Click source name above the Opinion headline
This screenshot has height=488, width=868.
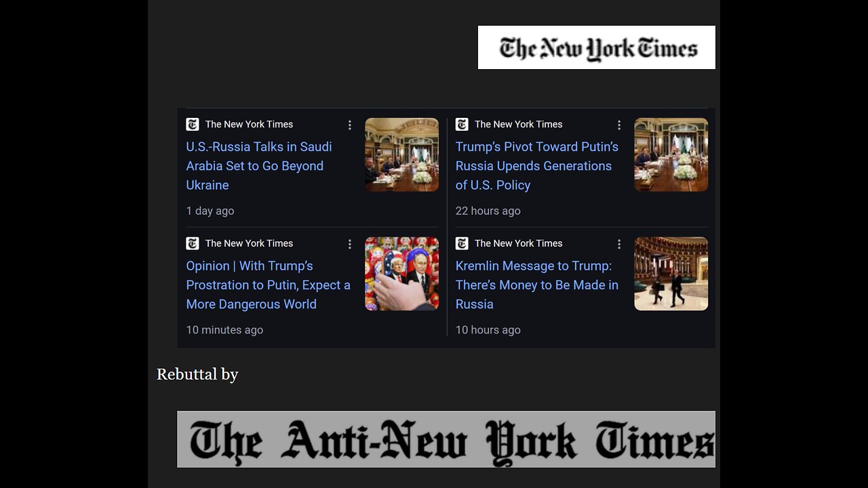tap(250, 243)
